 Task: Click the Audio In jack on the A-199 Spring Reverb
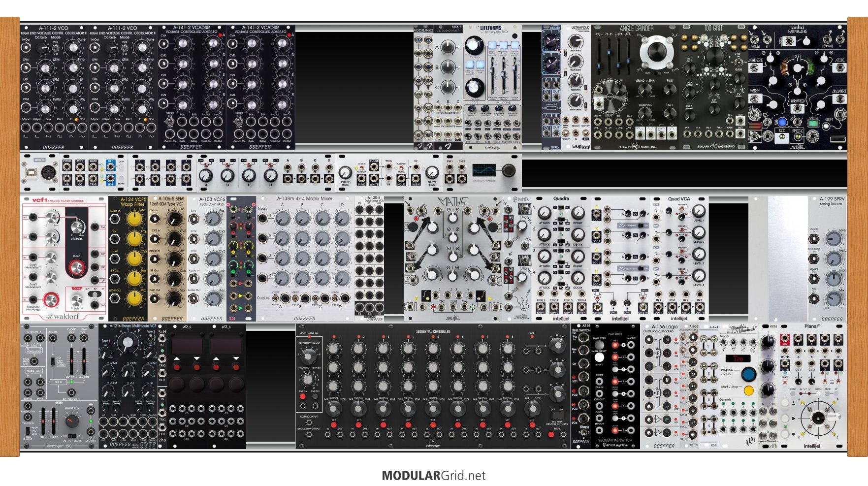[814, 239]
